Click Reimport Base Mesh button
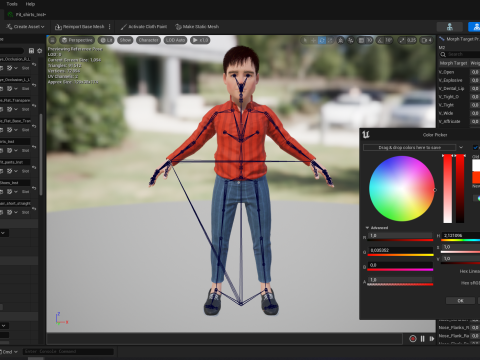This screenshot has height=360, width=480. pos(79,27)
